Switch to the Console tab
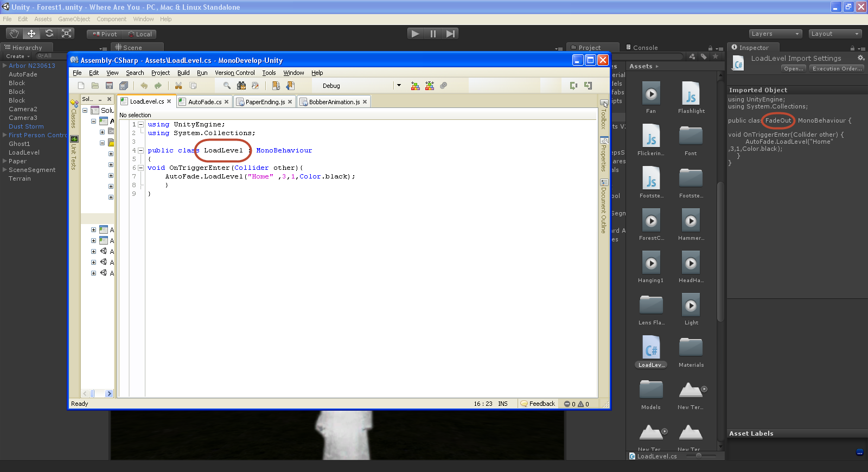The image size is (868, 472). [x=642, y=48]
